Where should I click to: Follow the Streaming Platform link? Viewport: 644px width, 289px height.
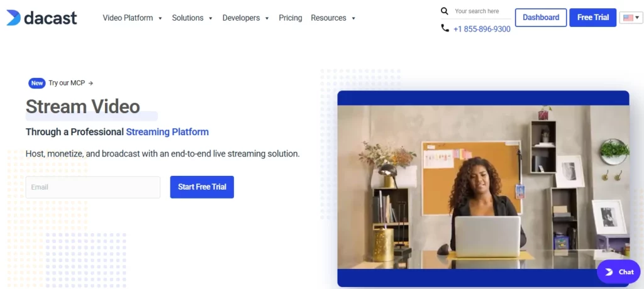(x=167, y=132)
